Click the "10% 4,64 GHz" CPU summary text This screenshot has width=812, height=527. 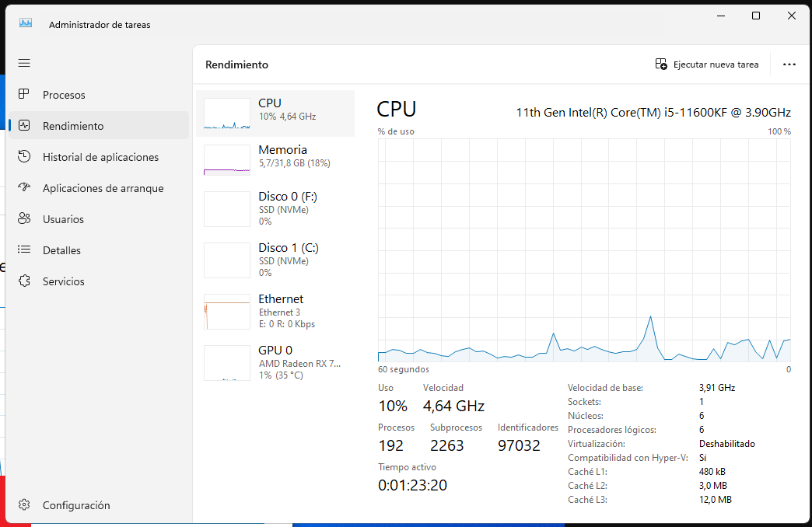pos(288,117)
